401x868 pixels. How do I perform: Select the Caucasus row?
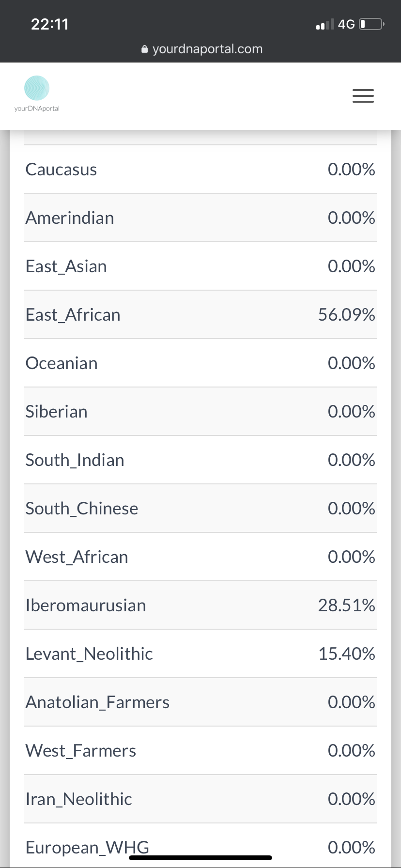click(200, 170)
